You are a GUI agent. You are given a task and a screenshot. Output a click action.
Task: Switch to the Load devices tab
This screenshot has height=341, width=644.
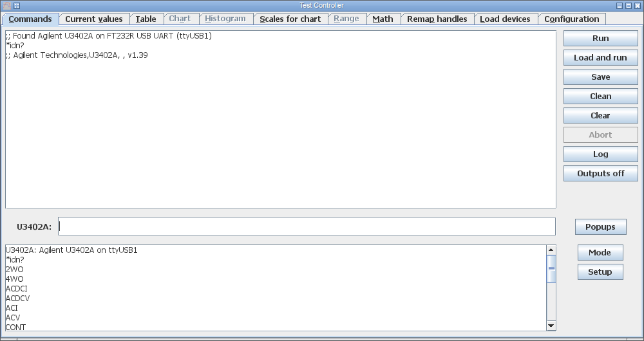click(x=505, y=19)
